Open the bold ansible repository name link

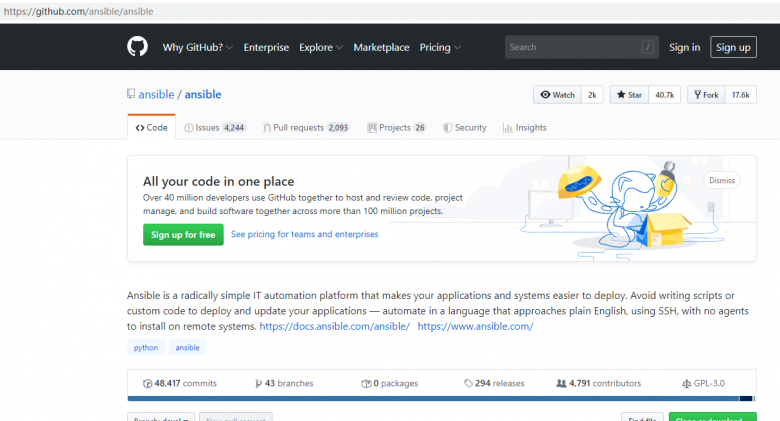203,94
